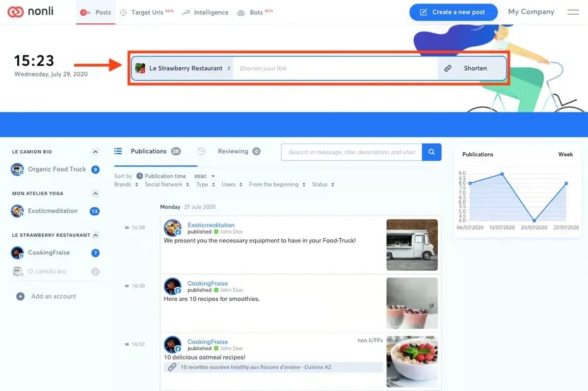The image size is (588, 391).
Task: Click the O camião bio avatar
Action: [17, 271]
